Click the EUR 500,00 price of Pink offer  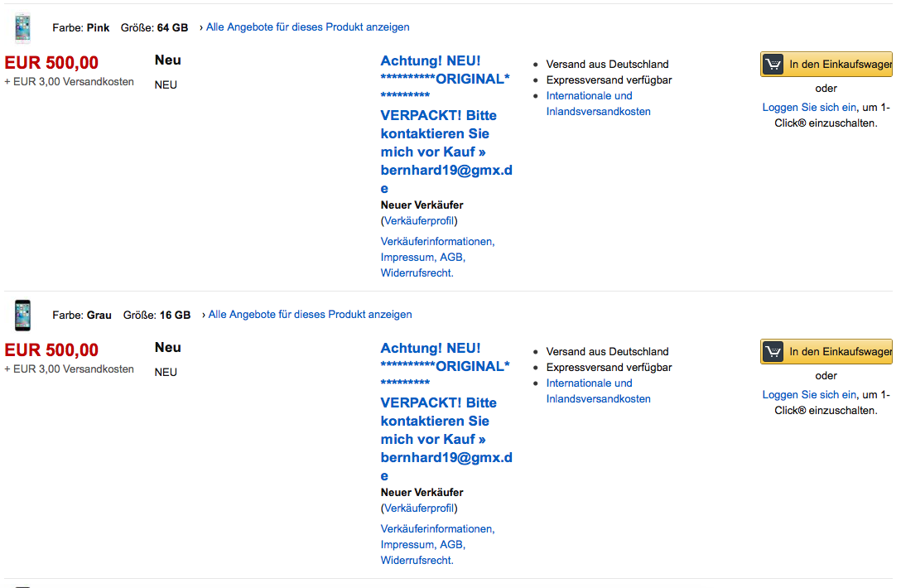[x=51, y=63]
